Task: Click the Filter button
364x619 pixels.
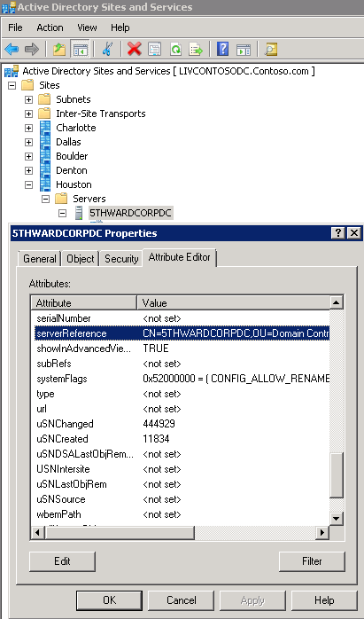Action: click(x=312, y=561)
